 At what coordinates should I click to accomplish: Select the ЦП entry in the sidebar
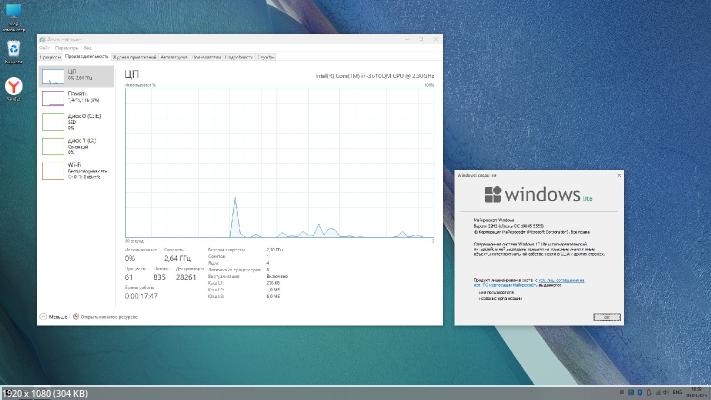coord(76,76)
